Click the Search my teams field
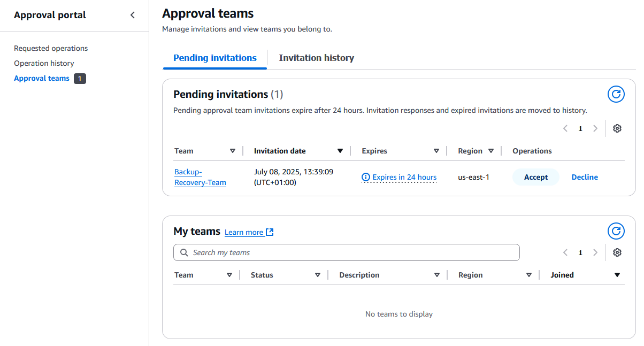Viewport: 644px width, 346px height. pyautogui.click(x=346, y=252)
